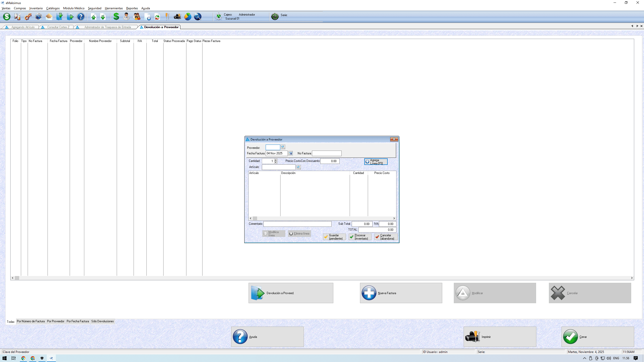Click the clock toolbar icon
The width and height of the screenshot is (644, 362).
(x=38, y=17)
